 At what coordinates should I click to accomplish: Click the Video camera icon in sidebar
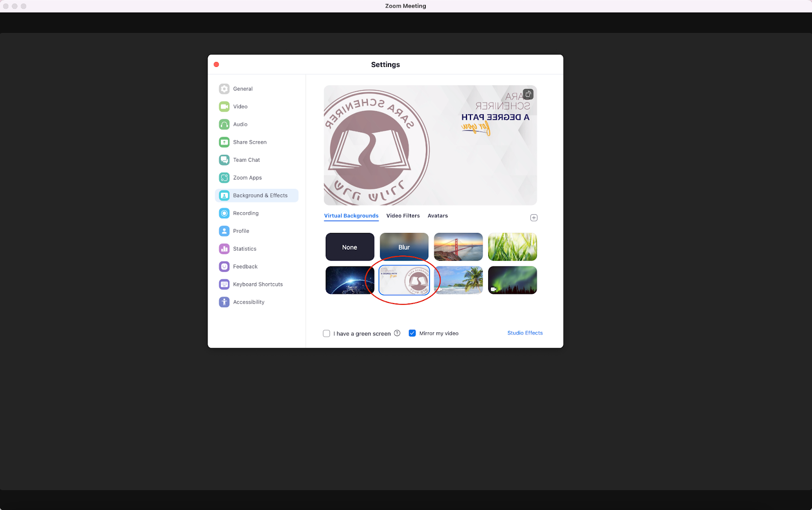[x=224, y=107]
